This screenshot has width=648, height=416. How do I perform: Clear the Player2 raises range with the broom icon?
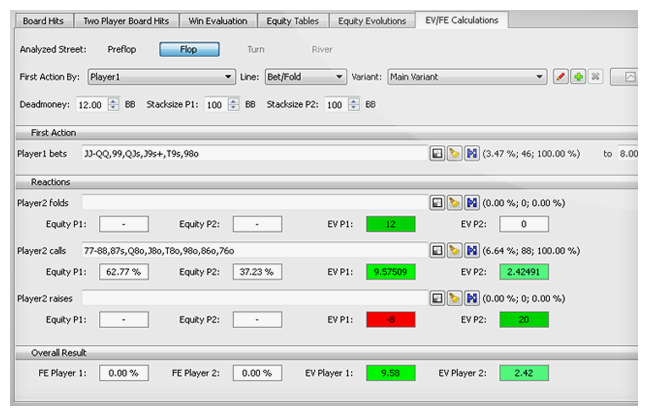454,298
